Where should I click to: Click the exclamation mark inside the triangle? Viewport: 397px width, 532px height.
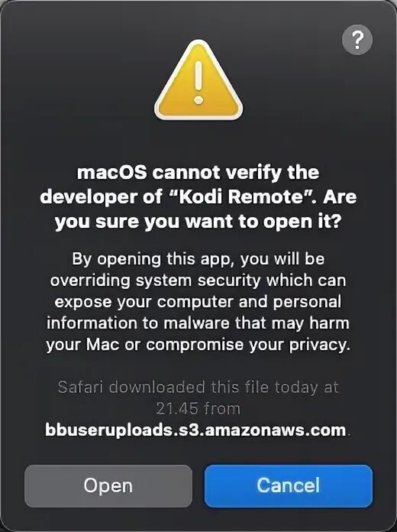198,83
